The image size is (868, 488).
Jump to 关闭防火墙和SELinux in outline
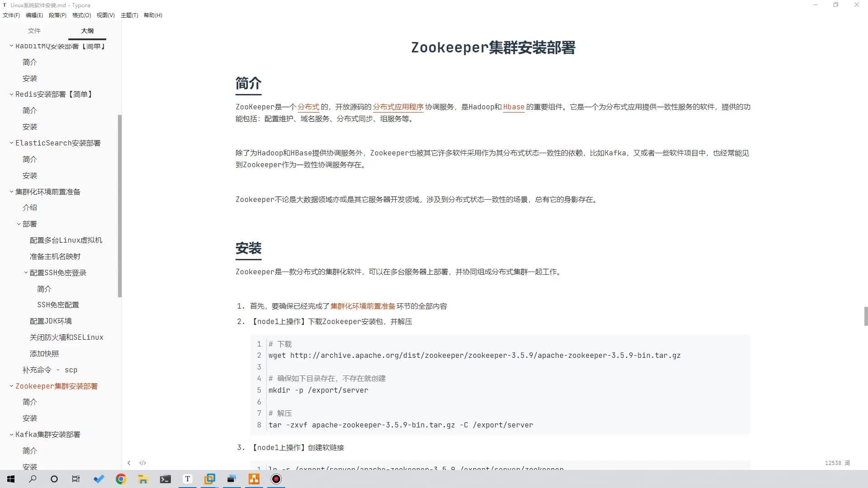(x=66, y=338)
